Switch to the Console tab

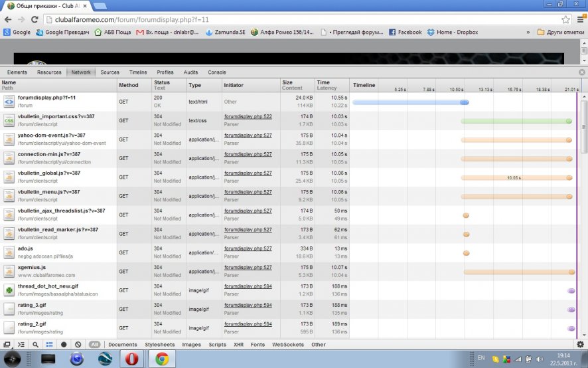click(216, 72)
